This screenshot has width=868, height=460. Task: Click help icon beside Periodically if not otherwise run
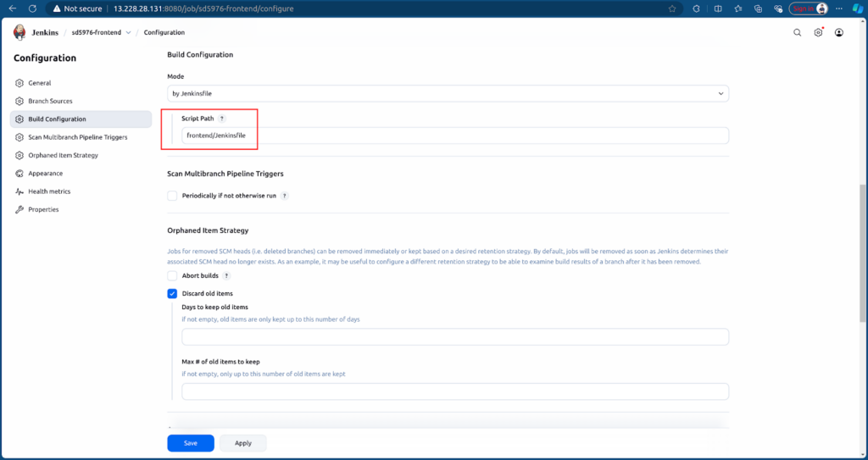(285, 196)
